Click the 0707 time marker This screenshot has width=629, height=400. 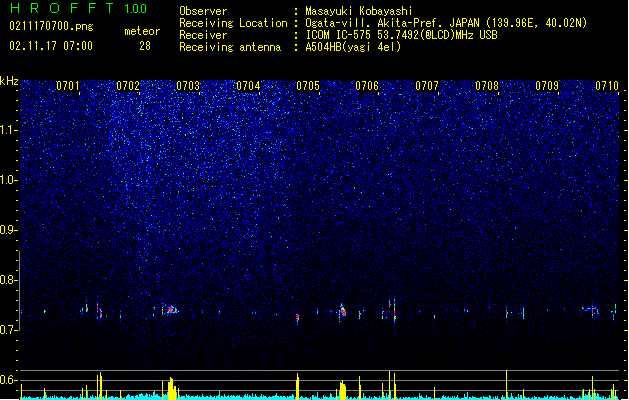tap(427, 86)
